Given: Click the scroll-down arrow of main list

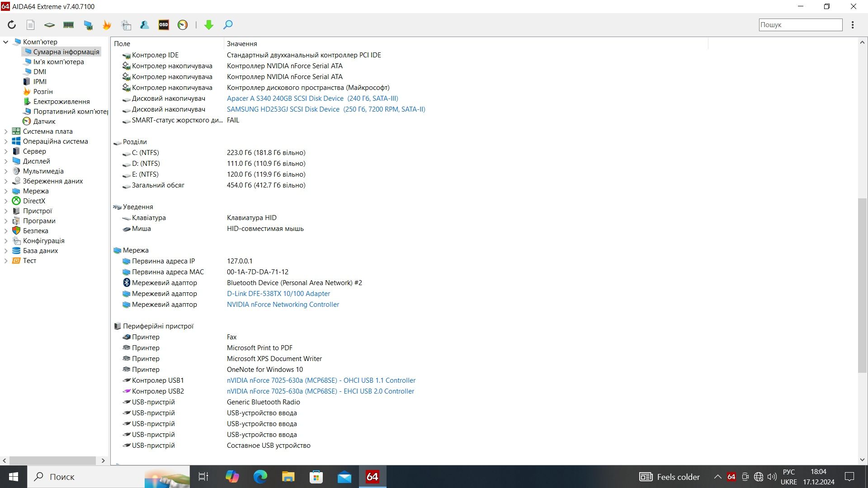Looking at the screenshot, I should coord(862,460).
